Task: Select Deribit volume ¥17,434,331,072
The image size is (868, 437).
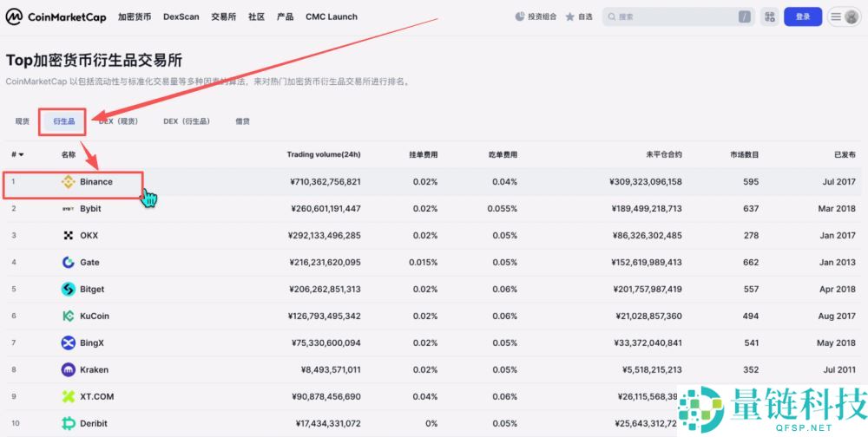Action: click(x=328, y=424)
